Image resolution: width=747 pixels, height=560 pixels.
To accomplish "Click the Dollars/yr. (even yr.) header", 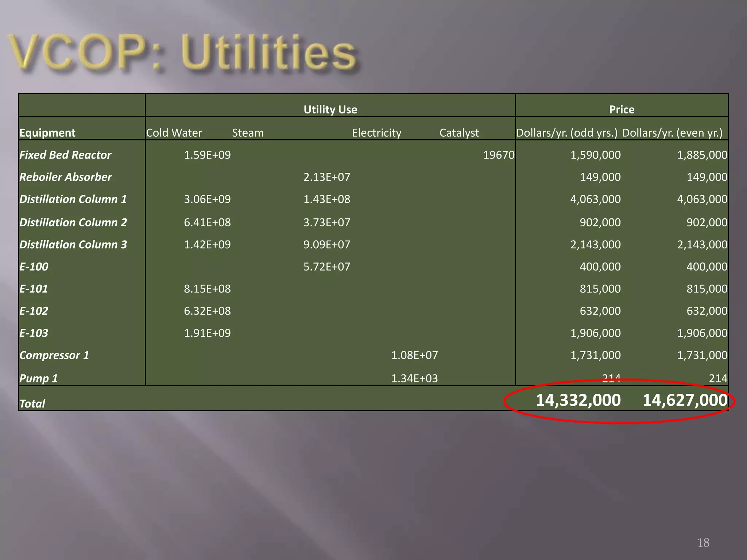I will pyautogui.click(x=672, y=133).
